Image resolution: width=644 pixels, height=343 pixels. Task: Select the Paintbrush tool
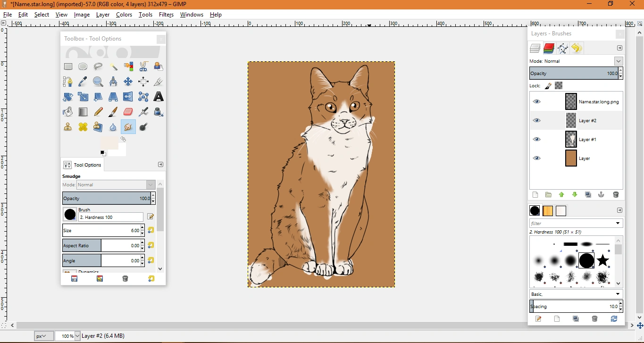pyautogui.click(x=113, y=112)
